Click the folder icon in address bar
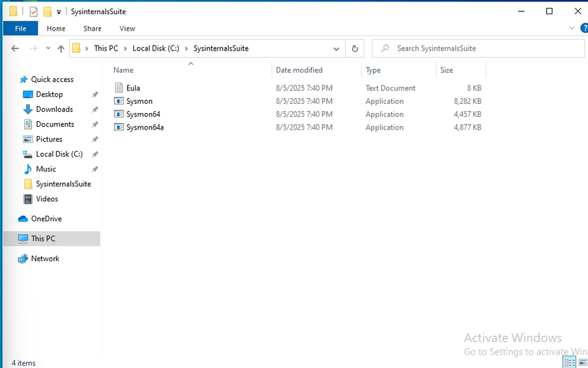The width and height of the screenshot is (588, 368). pyautogui.click(x=76, y=48)
